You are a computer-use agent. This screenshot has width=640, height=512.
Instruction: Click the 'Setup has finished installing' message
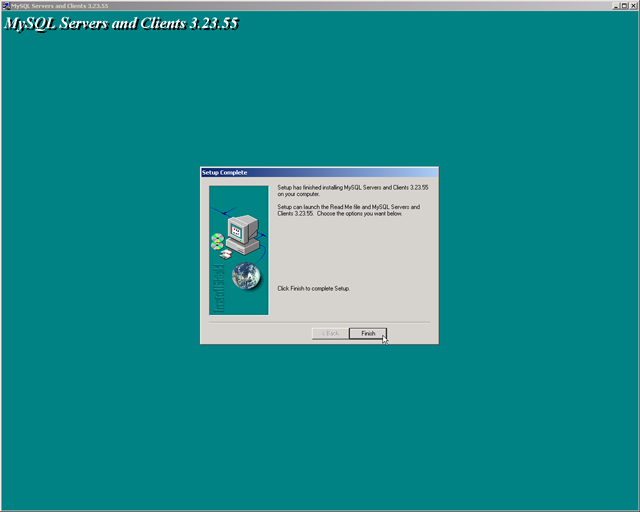pos(352,190)
